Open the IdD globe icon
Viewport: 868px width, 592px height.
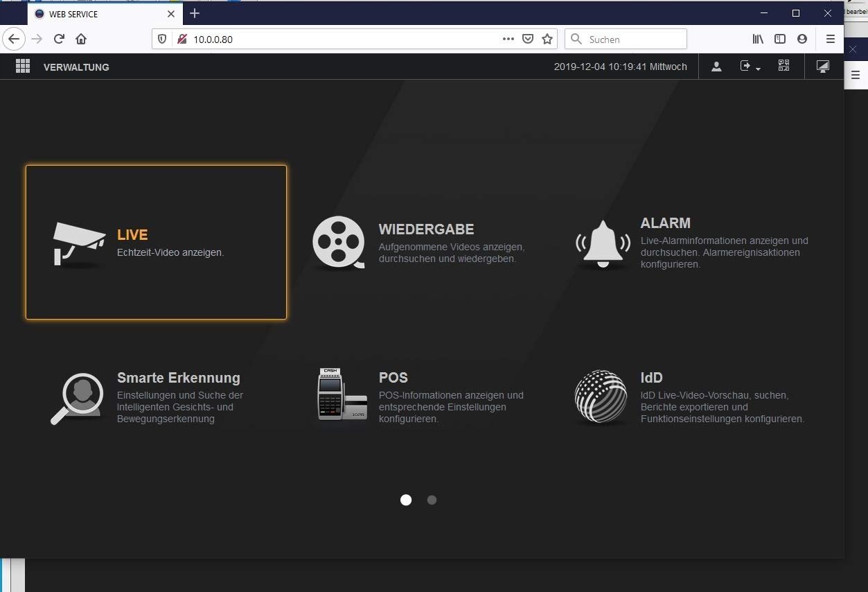tap(601, 397)
